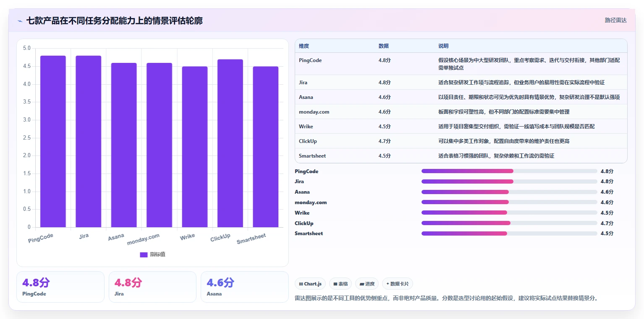The height and width of the screenshot is (319, 644).
Task: Open the PingCode 4.8分 stat card
Action: pos(60,287)
